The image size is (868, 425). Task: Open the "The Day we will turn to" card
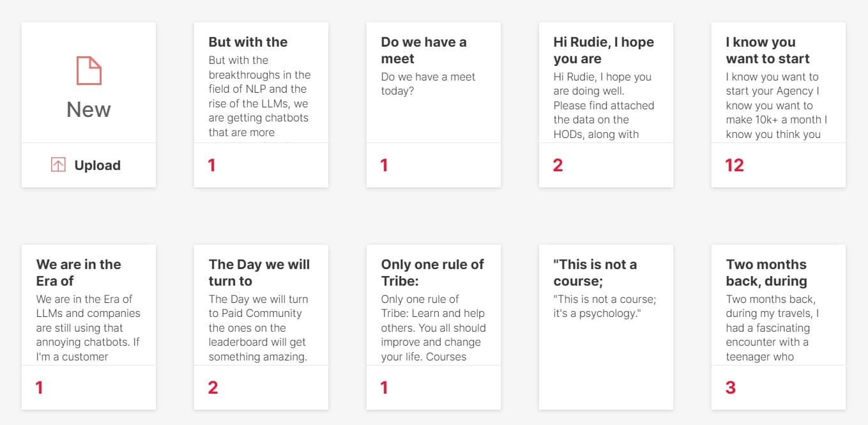(x=259, y=272)
